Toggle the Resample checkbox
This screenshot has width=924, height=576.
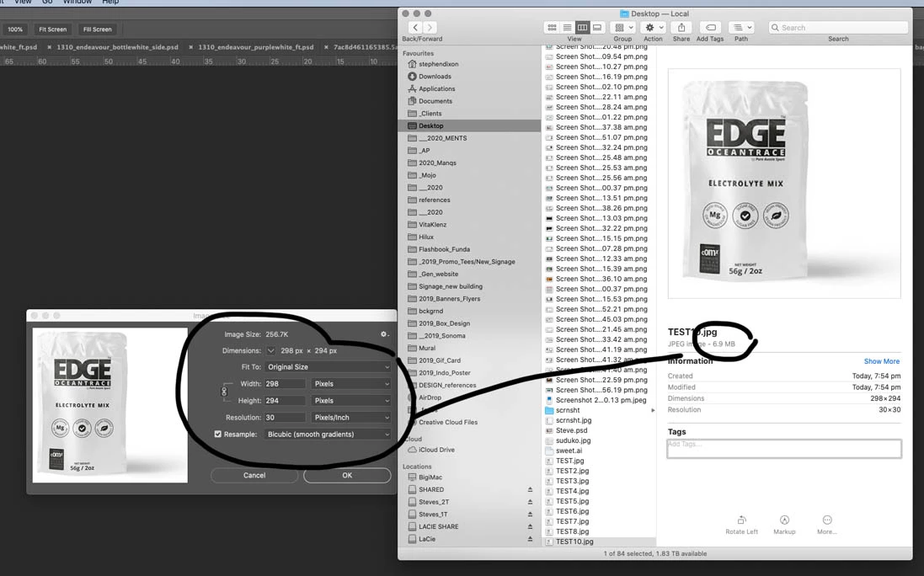[218, 434]
